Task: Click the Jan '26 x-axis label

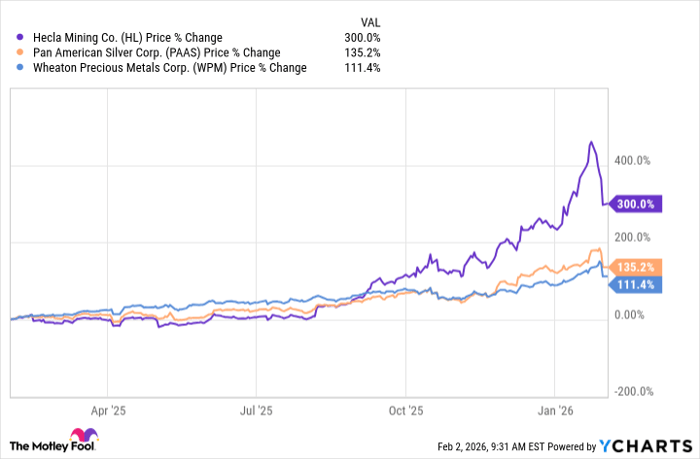Action: point(555,410)
